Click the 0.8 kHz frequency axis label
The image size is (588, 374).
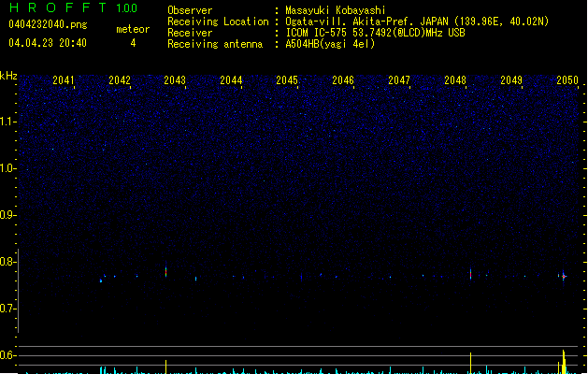pos(8,262)
